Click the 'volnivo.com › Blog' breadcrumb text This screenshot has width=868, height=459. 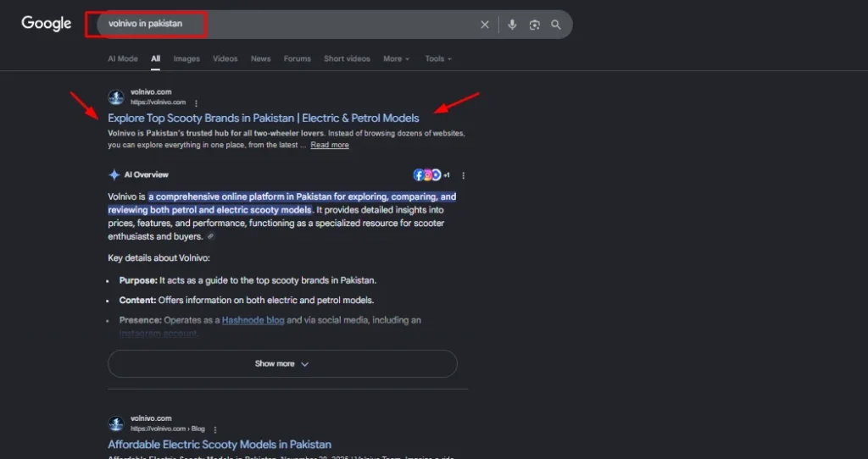click(x=168, y=429)
